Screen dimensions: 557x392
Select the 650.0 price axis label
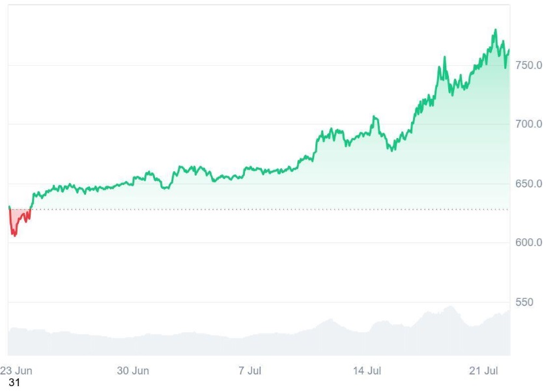pos(529,184)
